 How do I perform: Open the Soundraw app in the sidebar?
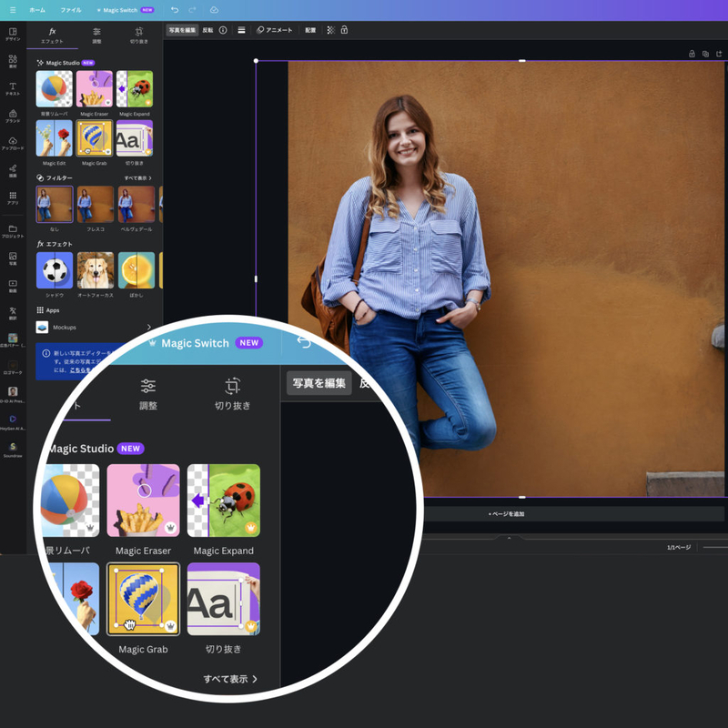pyautogui.click(x=13, y=450)
